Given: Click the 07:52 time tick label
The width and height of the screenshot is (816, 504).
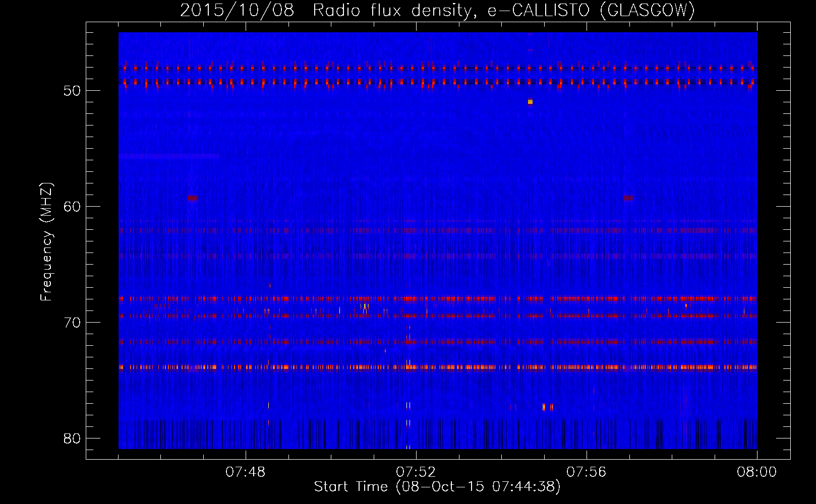Looking at the screenshot, I should 416,472.
